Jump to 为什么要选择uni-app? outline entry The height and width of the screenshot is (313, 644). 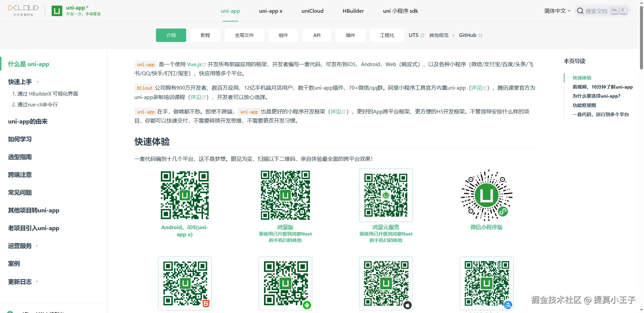pos(596,96)
